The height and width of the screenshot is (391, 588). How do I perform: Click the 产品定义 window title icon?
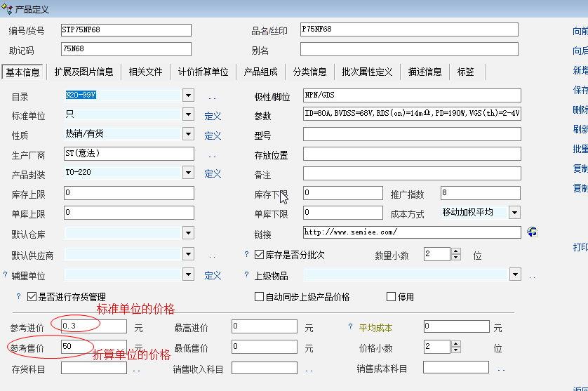[x=7, y=8]
